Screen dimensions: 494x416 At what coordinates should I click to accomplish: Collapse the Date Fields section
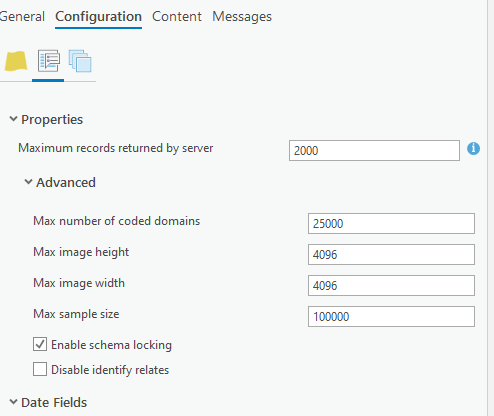13,402
